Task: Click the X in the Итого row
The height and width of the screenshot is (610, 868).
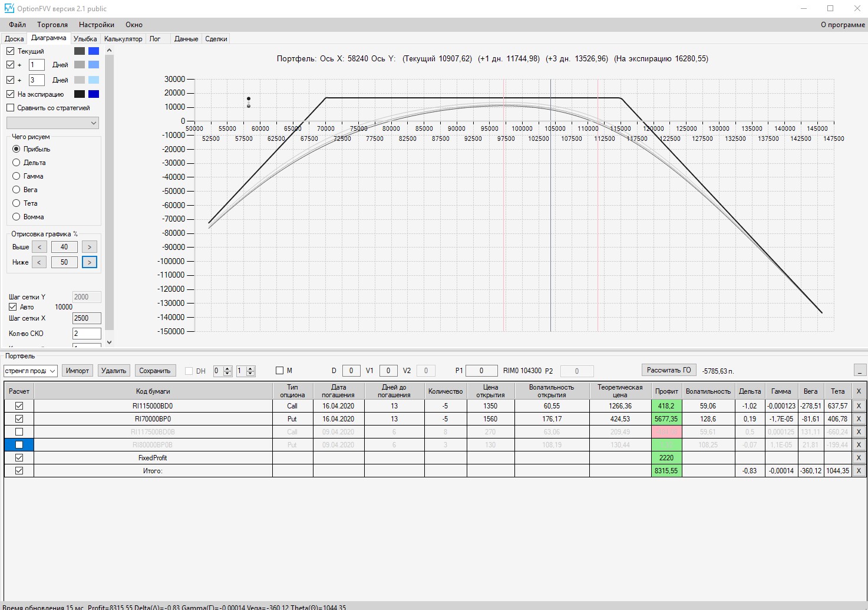Action: 859,471
